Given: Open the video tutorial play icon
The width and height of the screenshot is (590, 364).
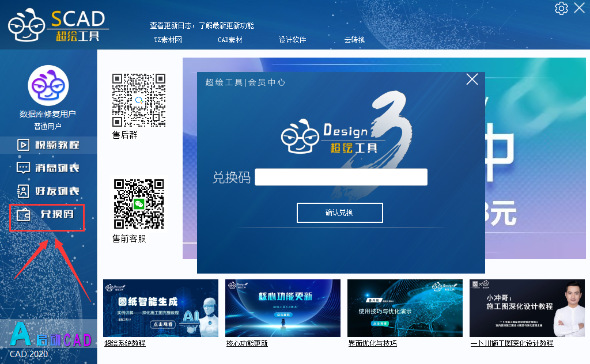Looking at the screenshot, I should pyautogui.click(x=23, y=145).
